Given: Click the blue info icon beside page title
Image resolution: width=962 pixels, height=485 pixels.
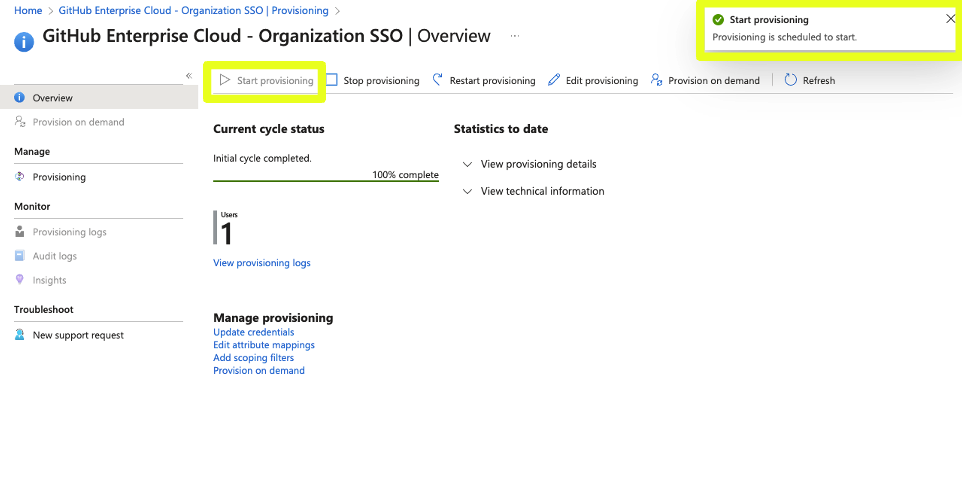Looking at the screenshot, I should pos(24,42).
